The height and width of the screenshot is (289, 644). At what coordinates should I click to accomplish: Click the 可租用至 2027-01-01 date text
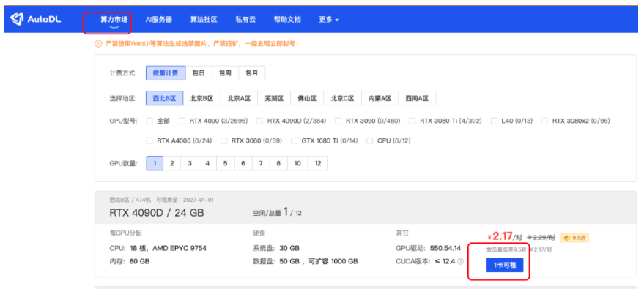[x=185, y=200]
